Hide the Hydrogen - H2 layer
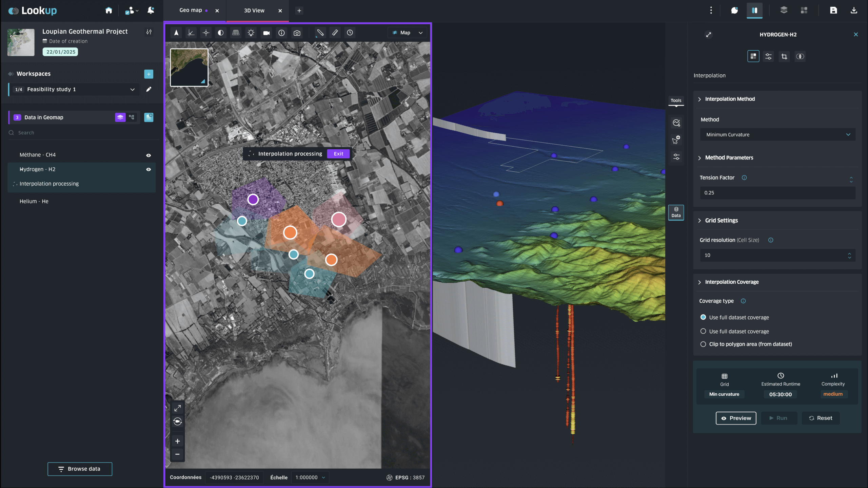This screenshot has height=488, width=868. pos(149,169)
